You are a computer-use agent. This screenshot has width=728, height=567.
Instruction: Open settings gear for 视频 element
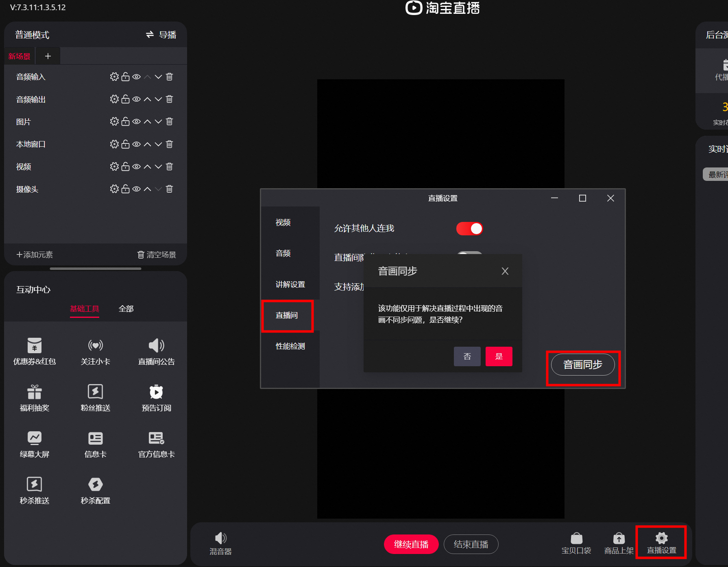(114, 167)
